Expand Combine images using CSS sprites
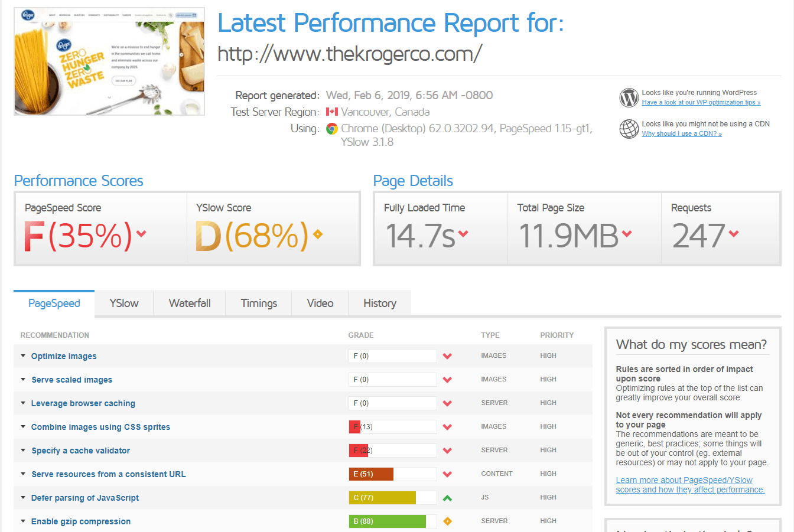The height and width of the screenshot is (532, 794). [100, 427]
